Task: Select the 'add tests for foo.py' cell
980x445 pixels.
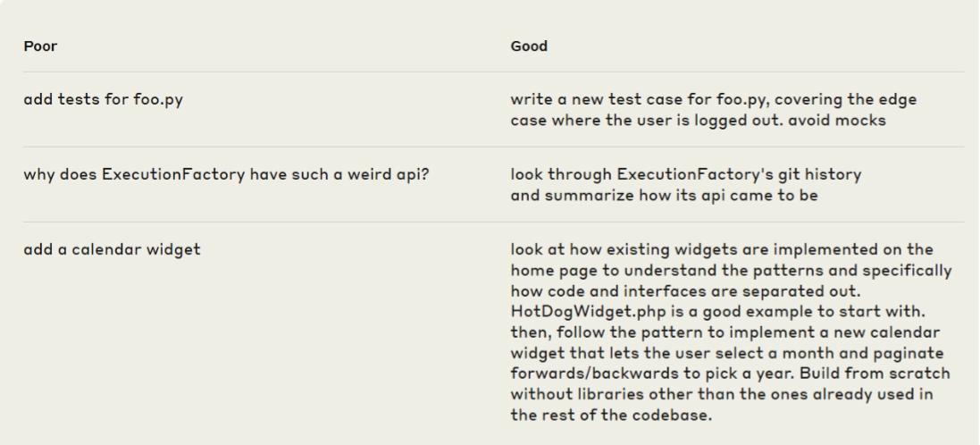Action: [x=103, y=99]
